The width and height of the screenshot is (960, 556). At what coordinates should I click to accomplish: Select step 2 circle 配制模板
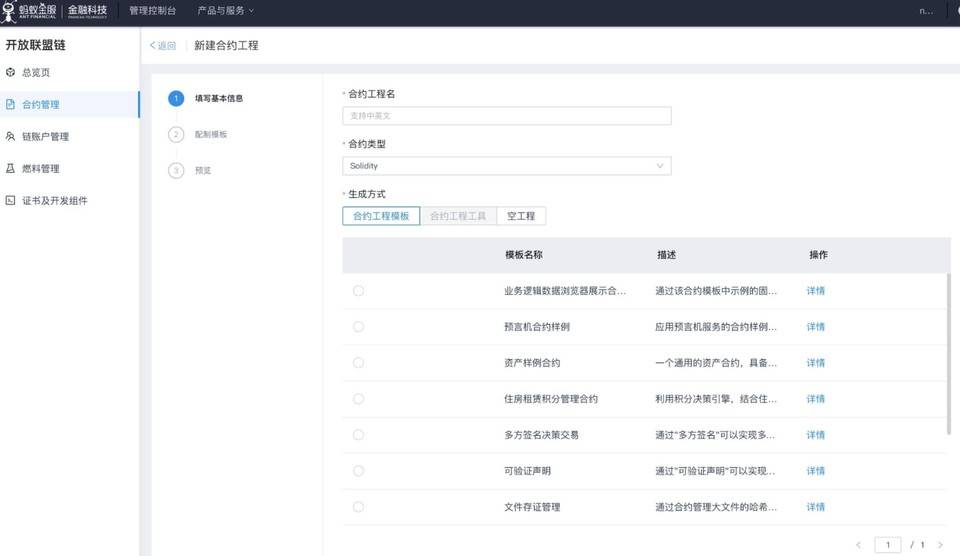point(176,134)
